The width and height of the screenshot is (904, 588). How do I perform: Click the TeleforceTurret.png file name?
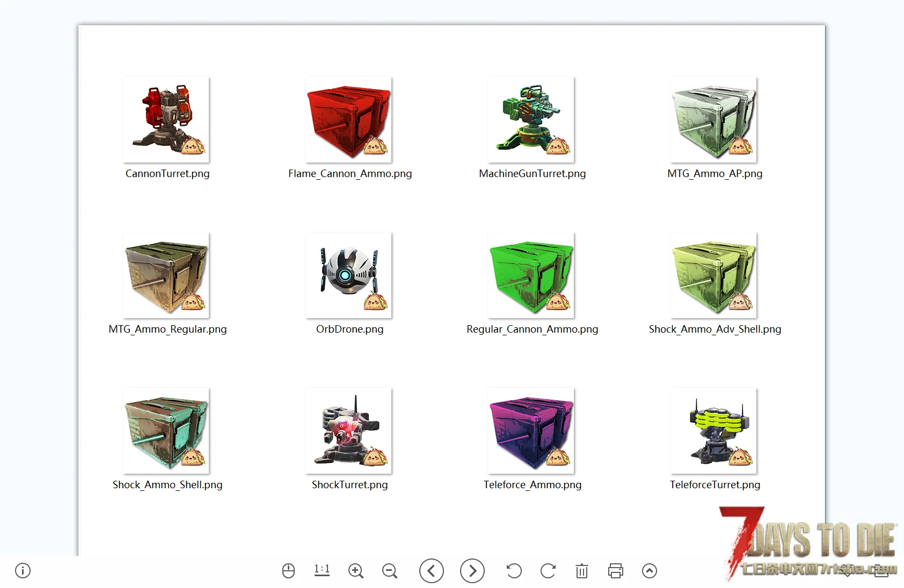tap(715, 485)
